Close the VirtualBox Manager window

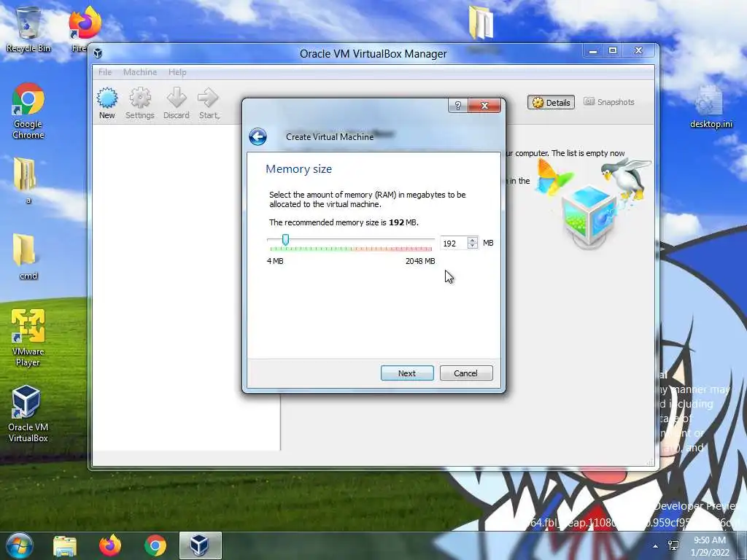click(x=639, y=50)
